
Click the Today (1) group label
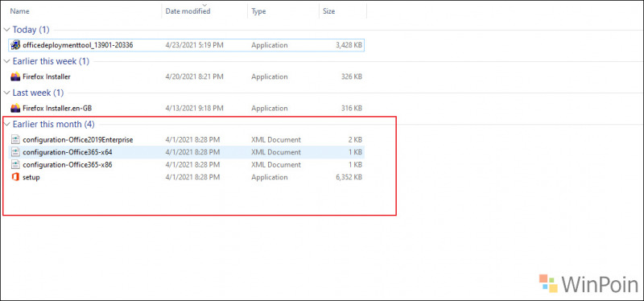coord(31,30)
